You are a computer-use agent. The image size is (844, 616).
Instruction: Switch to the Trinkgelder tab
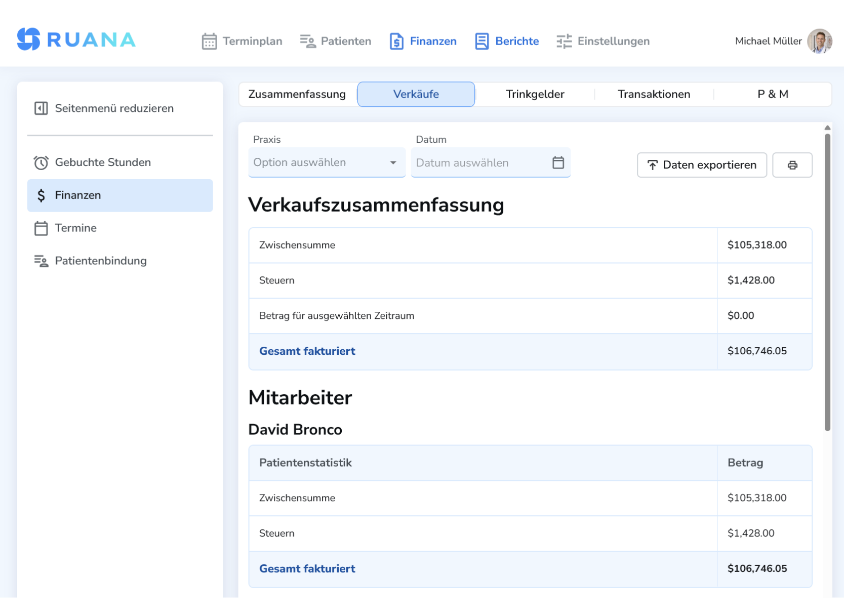coord(535,94)
